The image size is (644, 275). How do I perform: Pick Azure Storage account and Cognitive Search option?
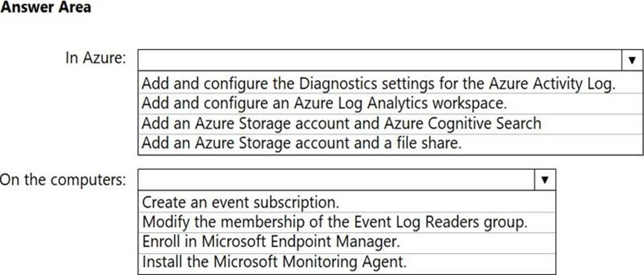click(341, 124)
